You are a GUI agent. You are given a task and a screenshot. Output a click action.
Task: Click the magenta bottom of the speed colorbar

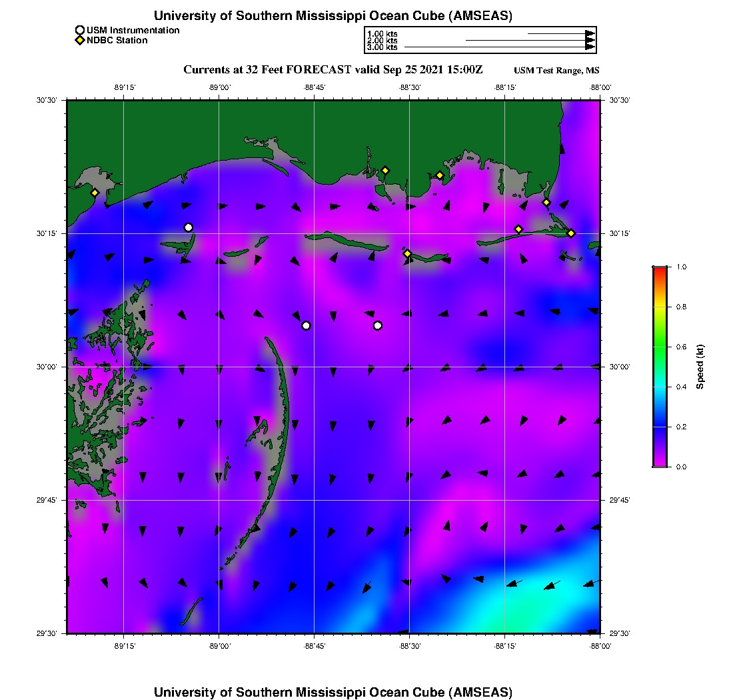coord(660,463)
